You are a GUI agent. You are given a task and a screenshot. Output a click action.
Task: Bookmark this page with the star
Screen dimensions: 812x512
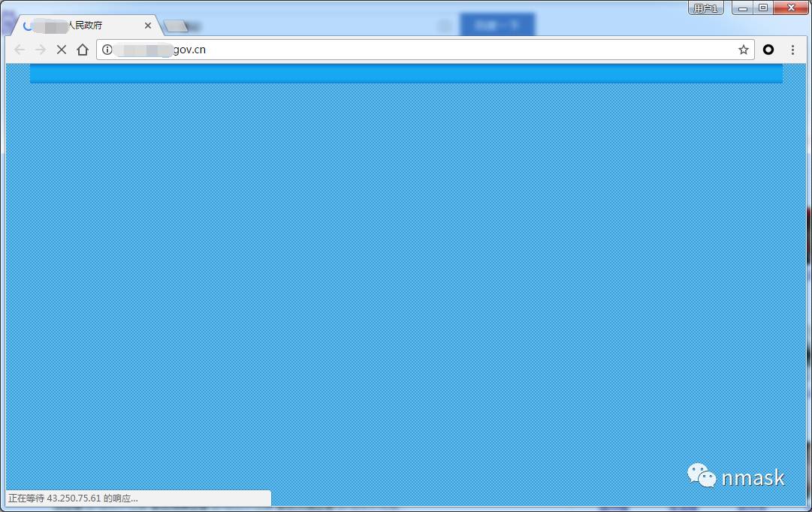click(743, 50)
